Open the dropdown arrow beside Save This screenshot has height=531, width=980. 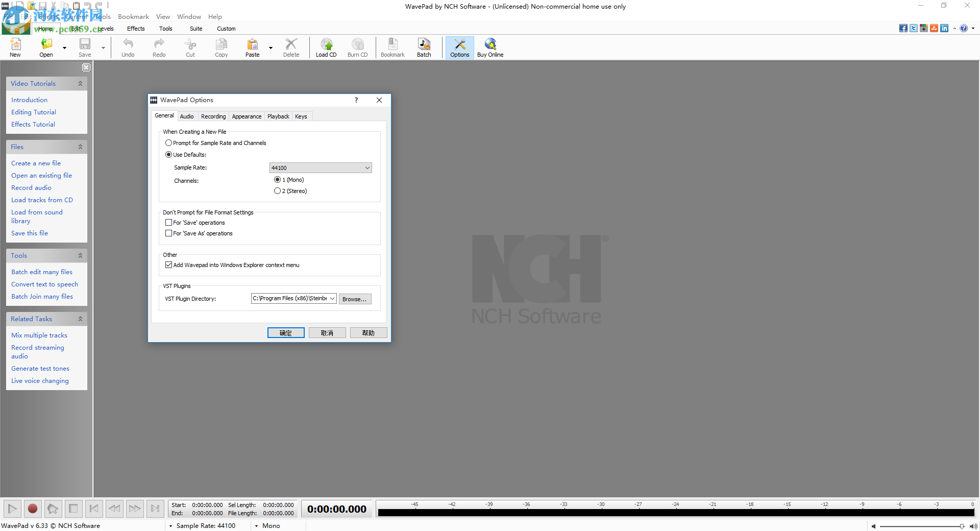click(x=103, y=48)
